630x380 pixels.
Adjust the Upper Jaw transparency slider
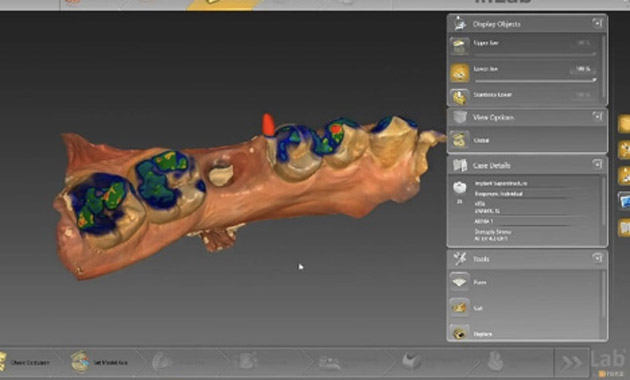click(x=535, y=54)
